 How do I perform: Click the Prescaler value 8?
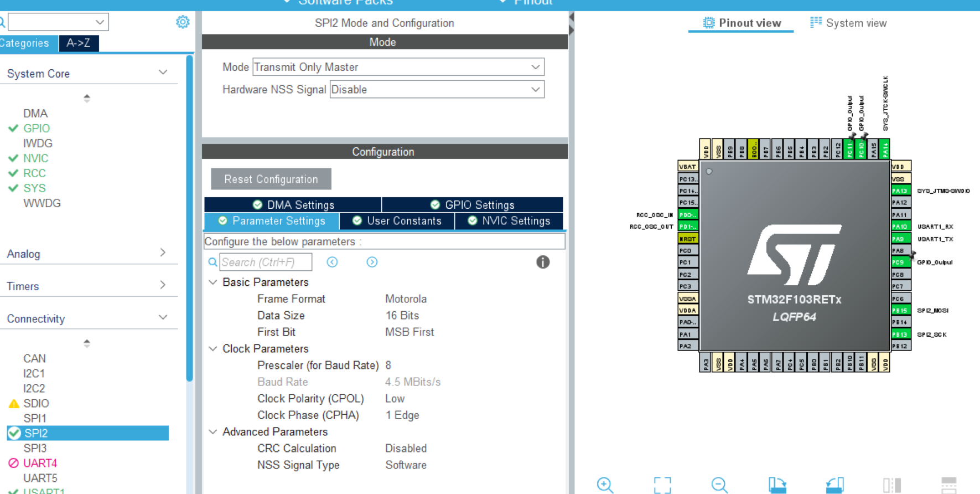point(388,365)
